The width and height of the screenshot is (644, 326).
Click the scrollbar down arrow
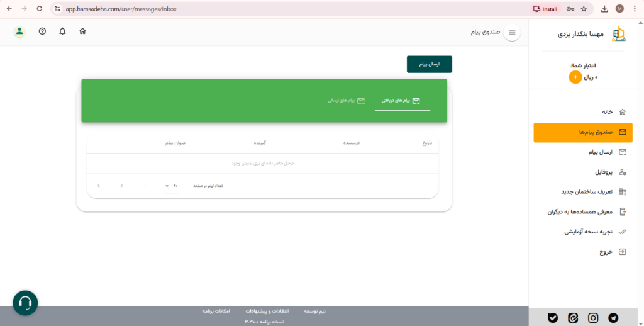click(x=642, y=323)
